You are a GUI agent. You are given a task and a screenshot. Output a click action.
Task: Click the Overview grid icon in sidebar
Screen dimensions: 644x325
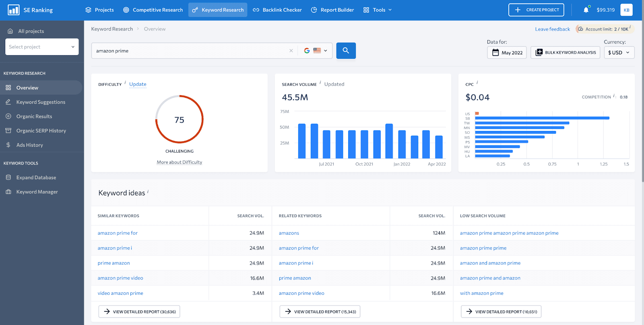point(8,87)
